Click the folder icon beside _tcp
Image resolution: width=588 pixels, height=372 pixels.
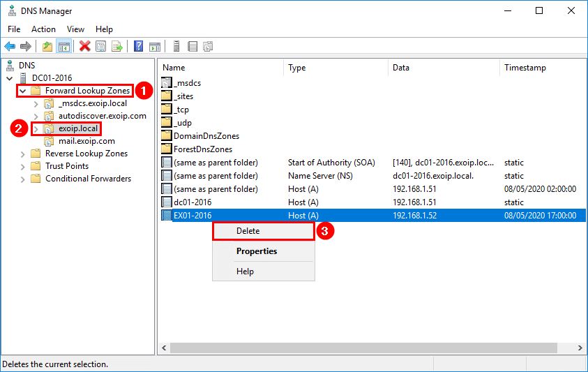pyautogui.click(x=167, y=110)
